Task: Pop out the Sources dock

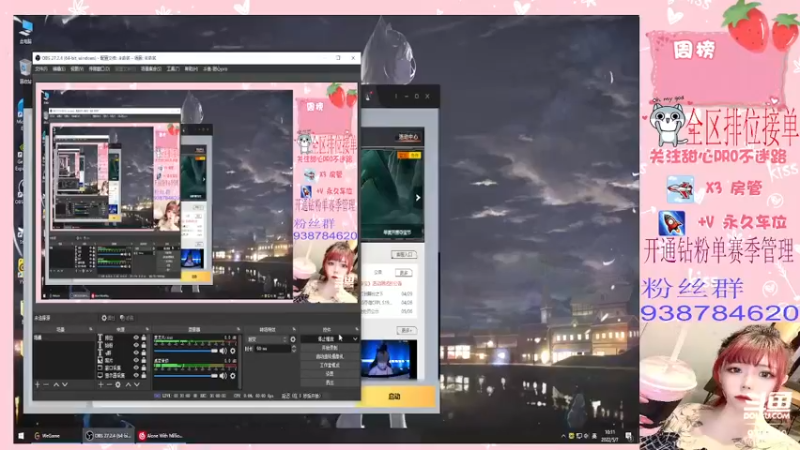Action: 147,330
